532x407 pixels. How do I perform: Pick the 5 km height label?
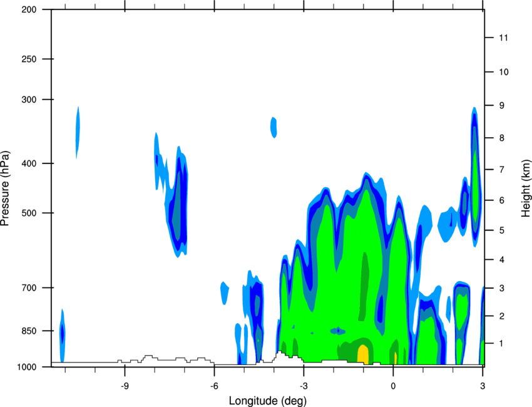[501, 230]
